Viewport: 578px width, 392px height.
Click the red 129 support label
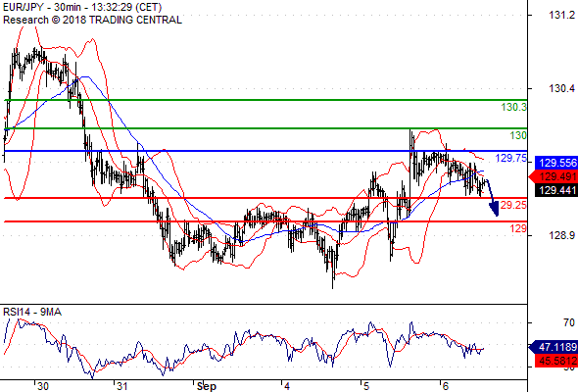coord(518,228)
